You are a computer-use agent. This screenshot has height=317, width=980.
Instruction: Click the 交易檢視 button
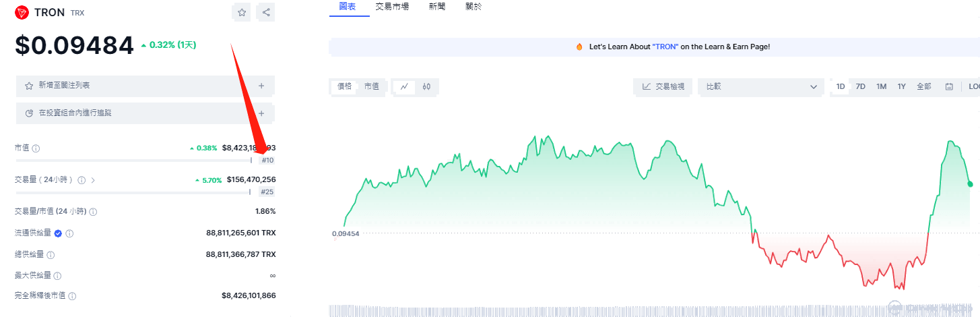tap(663, 86)
